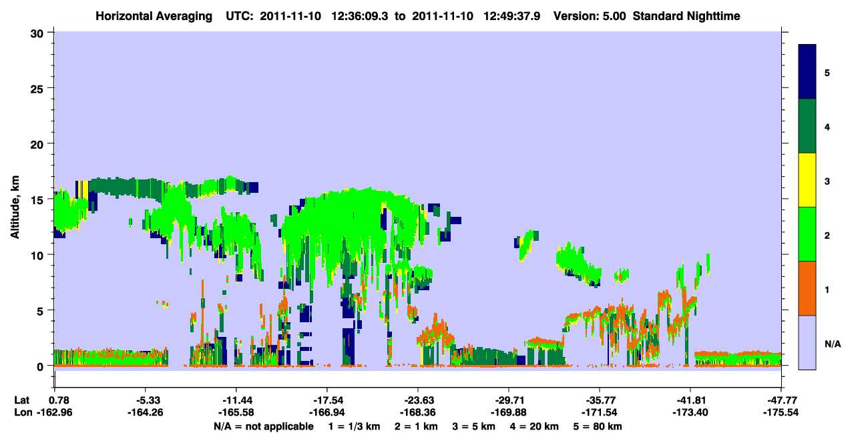The width and height of the screenshot is (868, 445).
Task: Click the colorbar label 4
Action: click(827, 127)
